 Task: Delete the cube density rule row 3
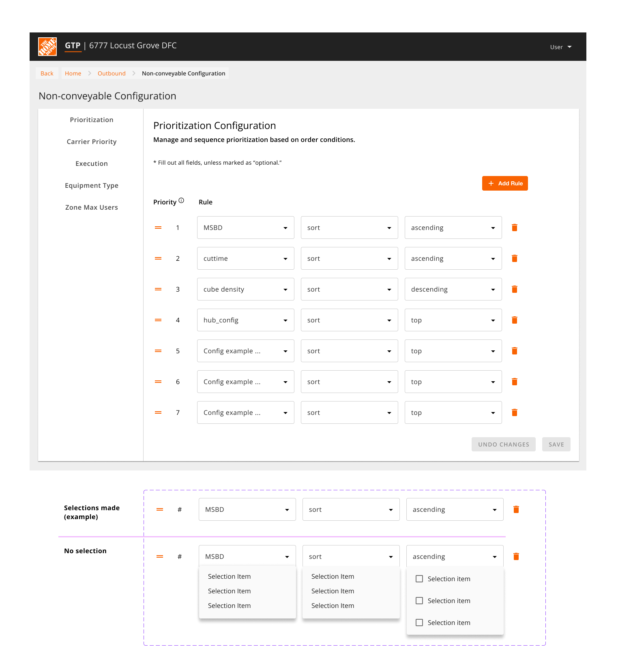coord(515,289)
